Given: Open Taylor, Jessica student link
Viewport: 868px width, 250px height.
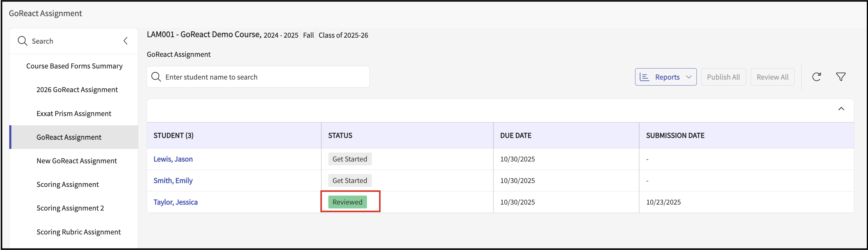Looking at the screenshot, I should pos(175,202).
